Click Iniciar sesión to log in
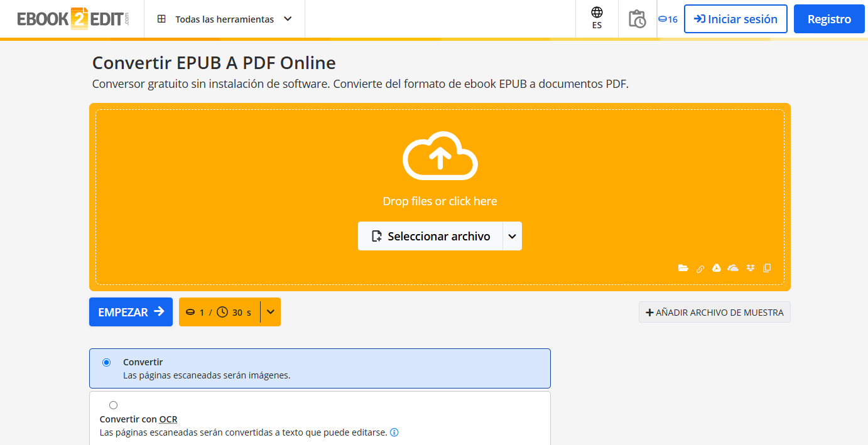 tap(735, 19)
